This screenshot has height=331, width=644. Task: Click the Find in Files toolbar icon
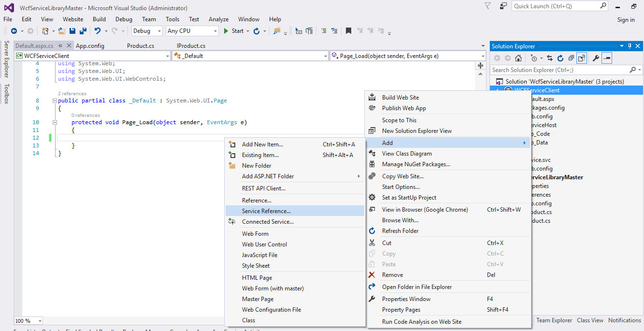(277, 31)
